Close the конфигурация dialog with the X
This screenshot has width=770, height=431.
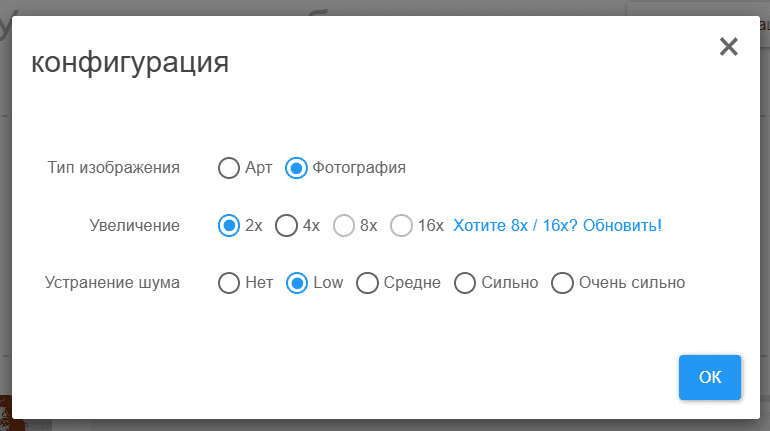coord(729,47)
